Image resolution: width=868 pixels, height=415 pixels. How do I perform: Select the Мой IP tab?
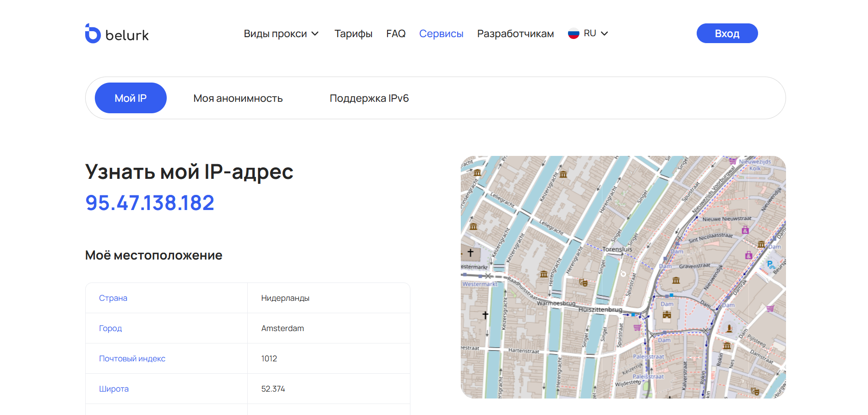coord(131,98)
